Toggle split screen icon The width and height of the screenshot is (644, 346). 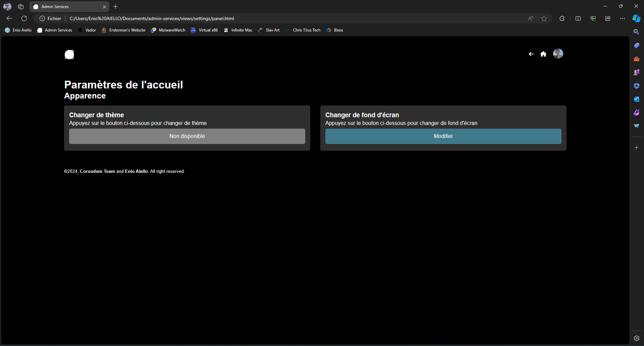click(578, 18)
